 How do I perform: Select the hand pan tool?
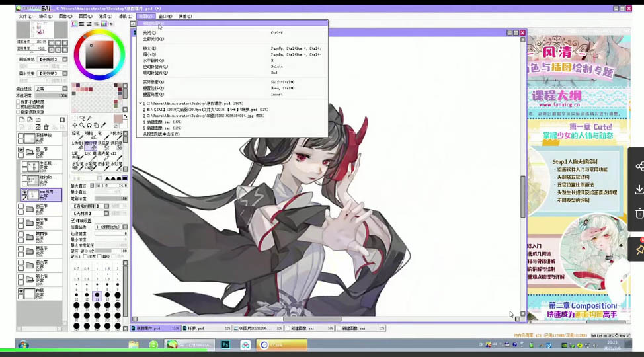[96, 126]
